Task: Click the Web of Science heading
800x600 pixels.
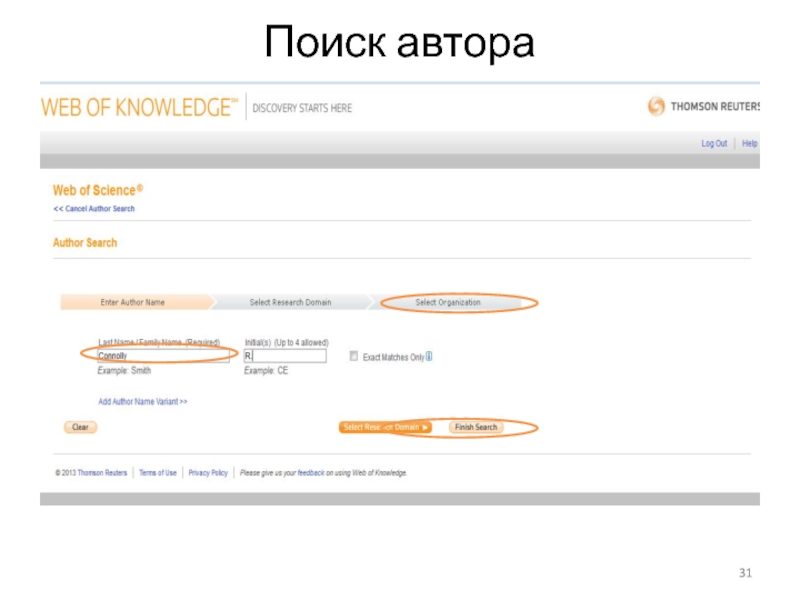Action: pos(98,190)
